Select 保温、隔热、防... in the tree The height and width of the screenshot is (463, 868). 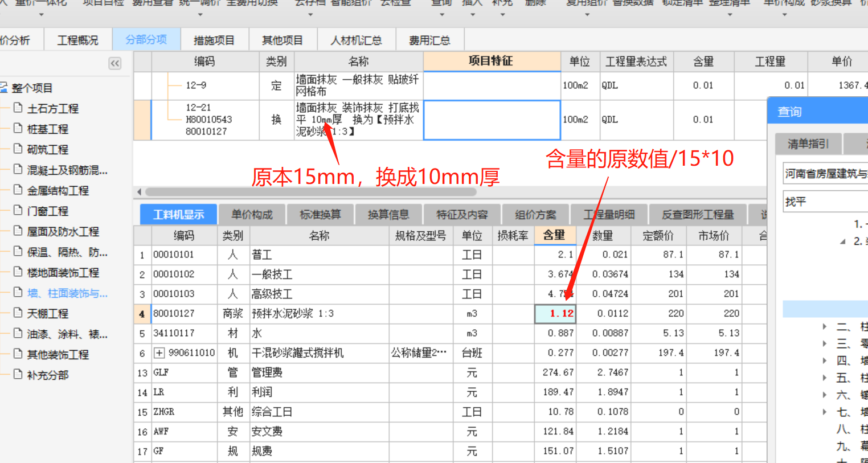(x=67, y=252)
